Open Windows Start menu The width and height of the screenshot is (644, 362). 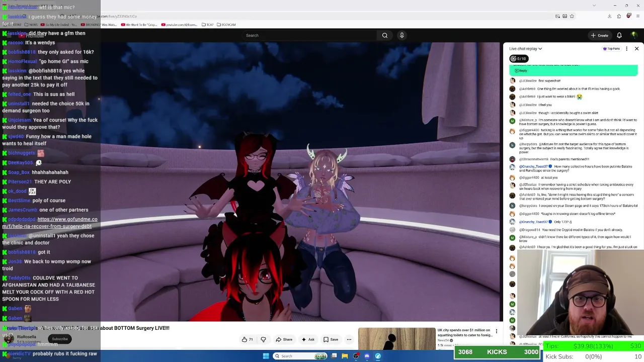[266, 356]
